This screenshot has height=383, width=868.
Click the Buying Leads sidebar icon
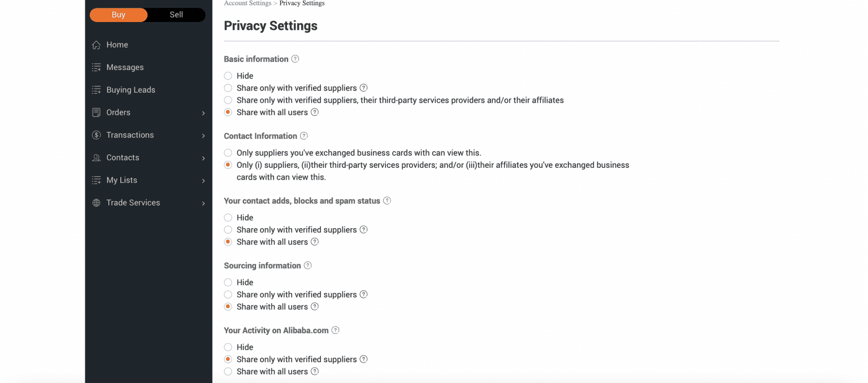coord(96,90)
